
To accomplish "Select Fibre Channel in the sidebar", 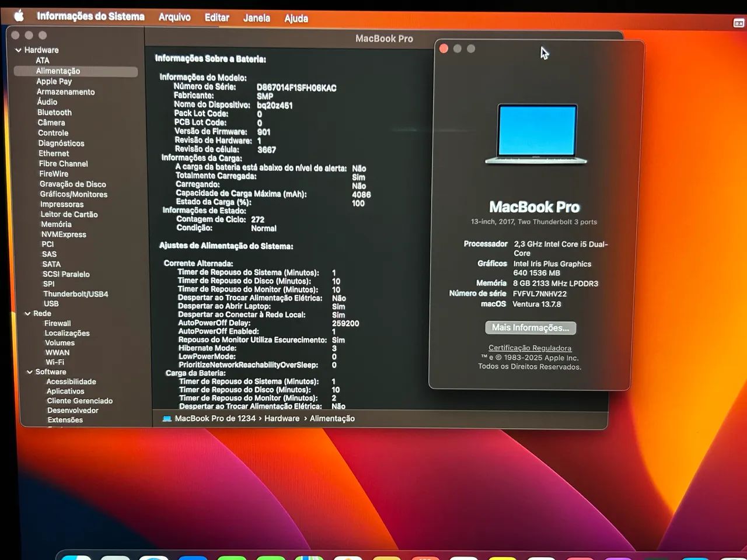I will 64,164.
